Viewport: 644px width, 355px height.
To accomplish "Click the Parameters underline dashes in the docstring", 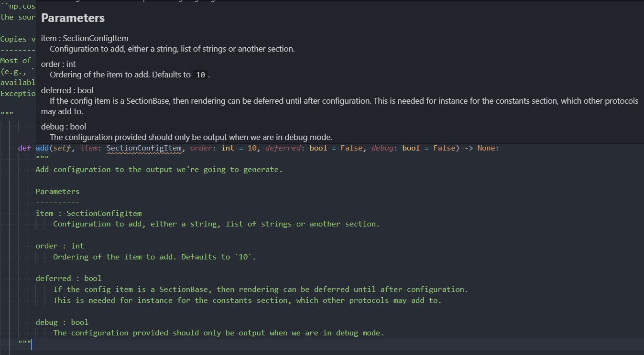I will coord(57,202).
